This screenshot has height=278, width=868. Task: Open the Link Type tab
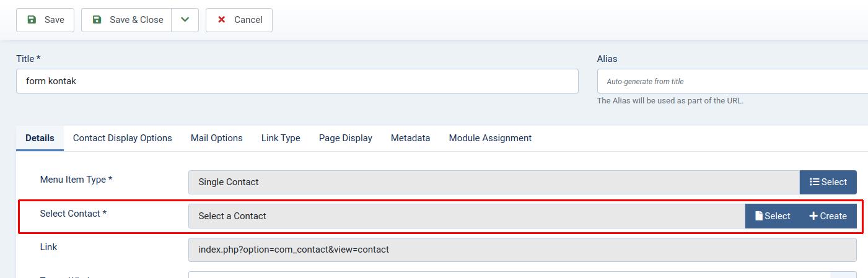pyautogui.click(x=281, y=138)
